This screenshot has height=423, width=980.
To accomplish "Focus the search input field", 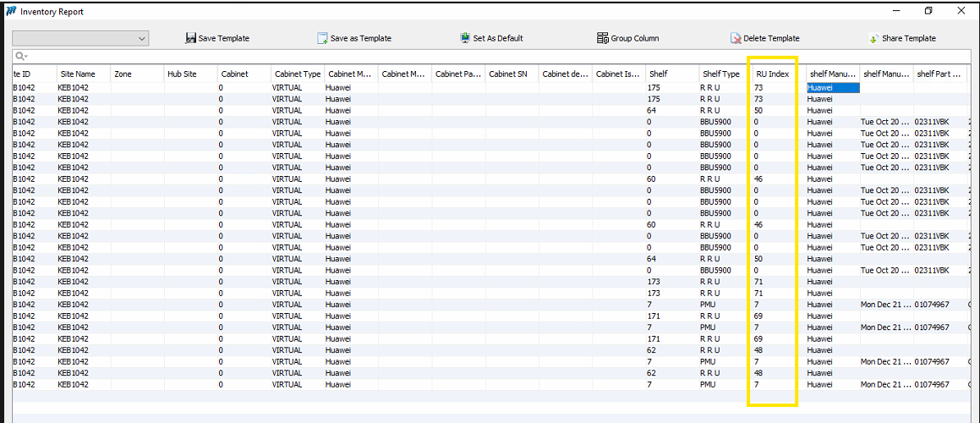I will (x=490, y=57).
